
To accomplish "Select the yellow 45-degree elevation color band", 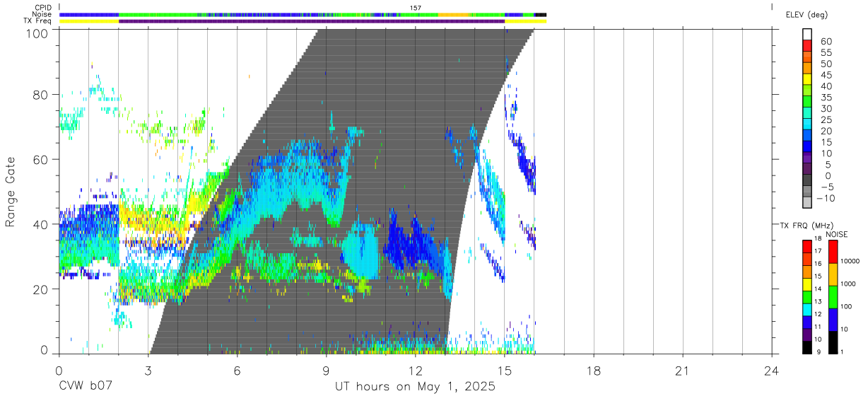I will (x=807, y=79).
